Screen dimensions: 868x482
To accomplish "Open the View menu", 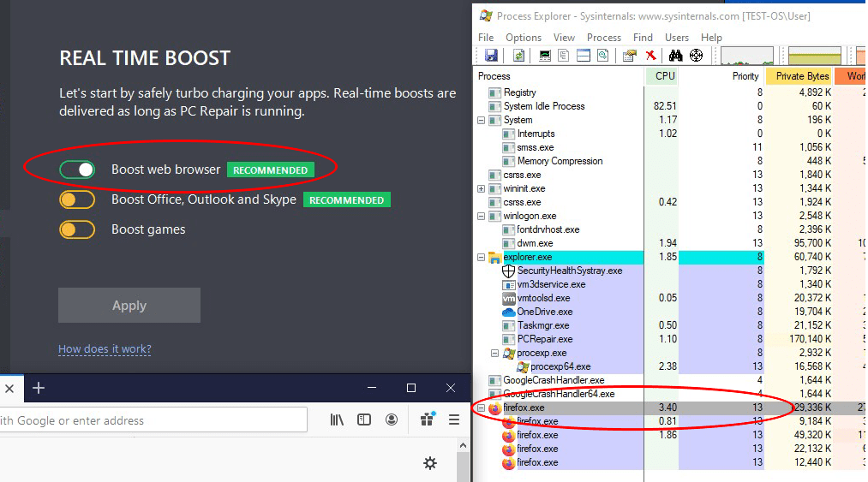I will coord(564,38).
